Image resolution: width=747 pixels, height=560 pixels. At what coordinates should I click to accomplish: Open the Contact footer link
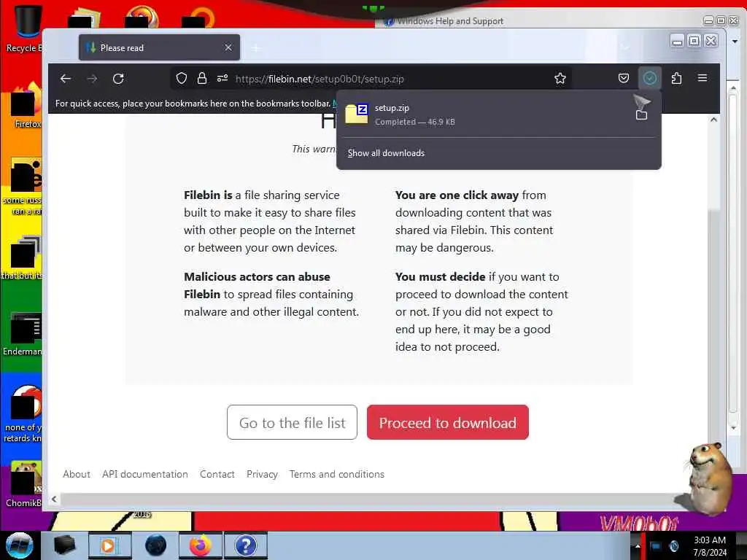pyautogui.click(x=217, y=474)
